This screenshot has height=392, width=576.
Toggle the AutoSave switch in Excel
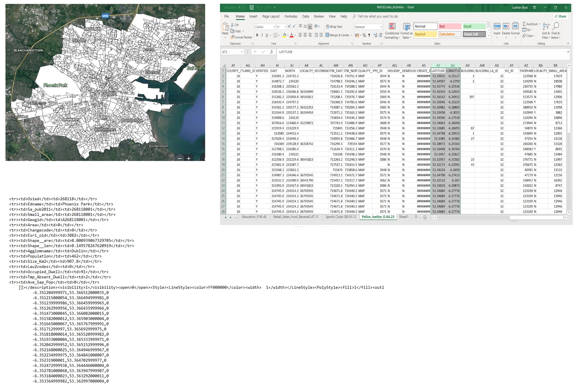point(242,7)
